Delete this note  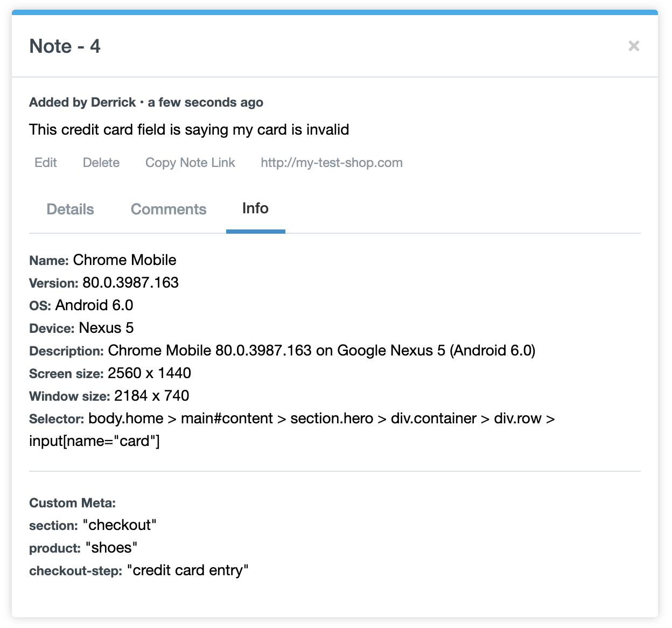pos(101,163)
